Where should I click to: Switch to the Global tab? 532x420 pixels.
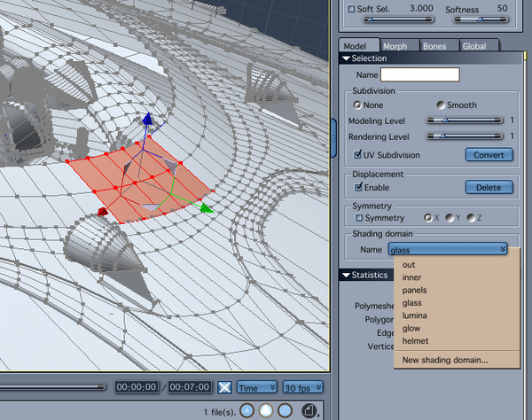479,45
